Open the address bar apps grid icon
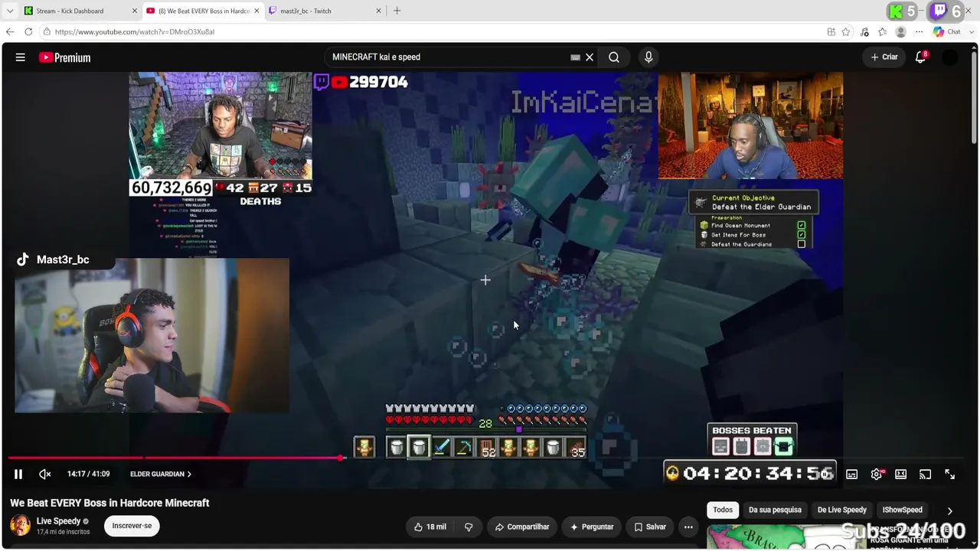Viewport: 980px width, 551px height. 831,32
